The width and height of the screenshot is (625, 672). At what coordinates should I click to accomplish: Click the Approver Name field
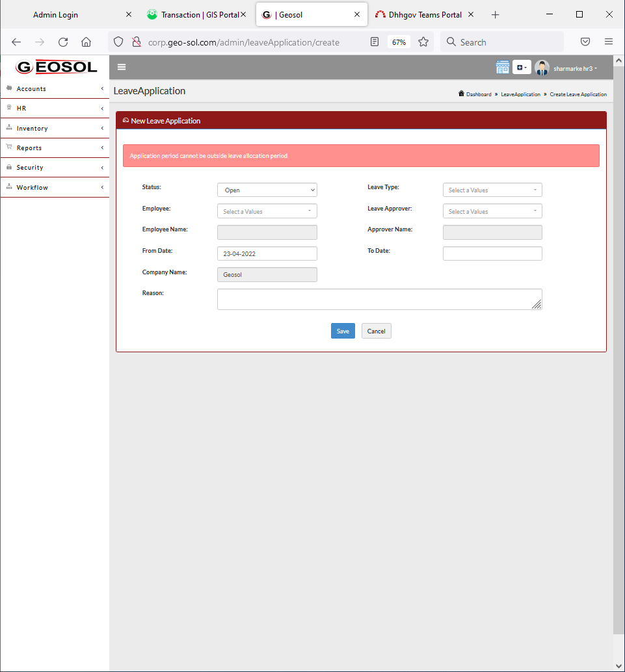492,232
